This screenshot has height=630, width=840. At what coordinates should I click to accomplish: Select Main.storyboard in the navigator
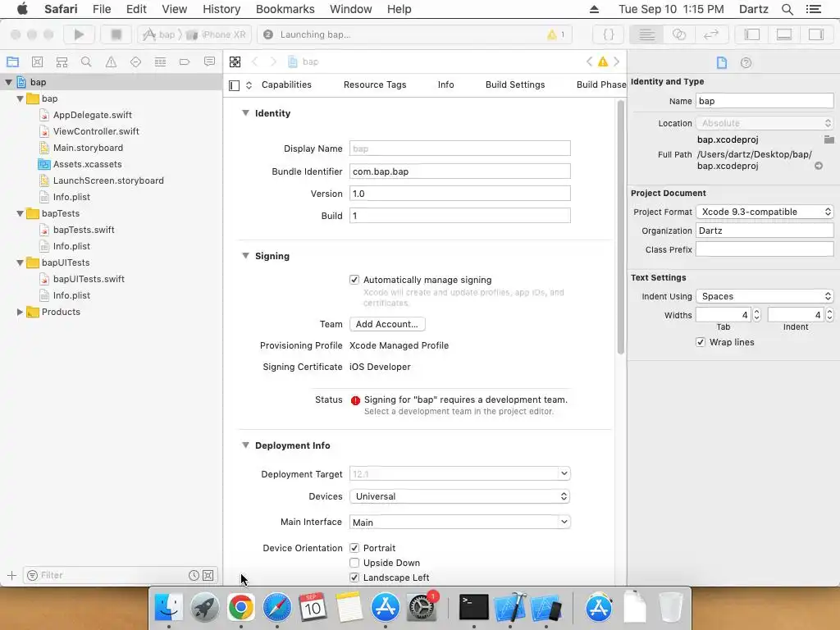88,148
